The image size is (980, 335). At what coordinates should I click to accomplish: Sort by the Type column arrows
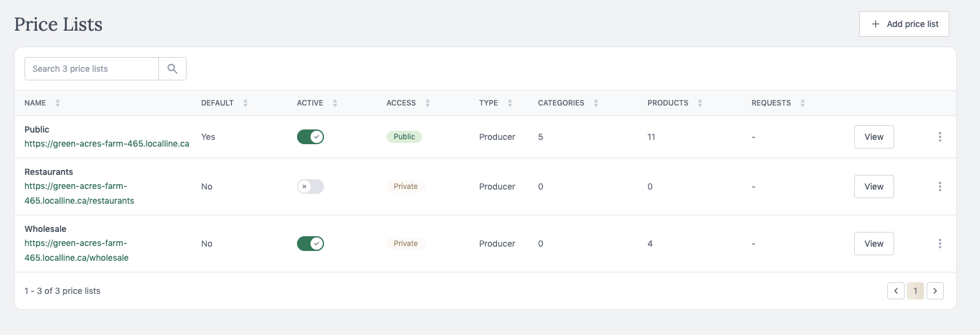(x=510, y=103)
